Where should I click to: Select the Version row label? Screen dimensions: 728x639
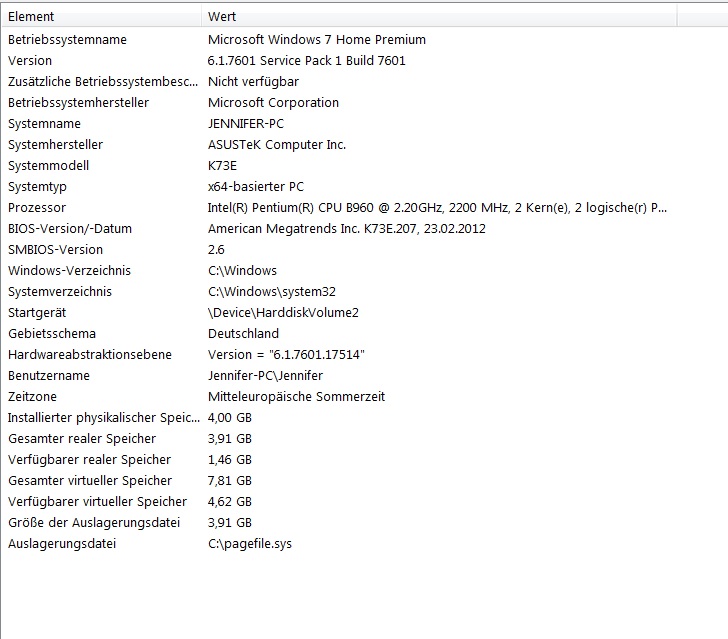click(x=30, y=60)
